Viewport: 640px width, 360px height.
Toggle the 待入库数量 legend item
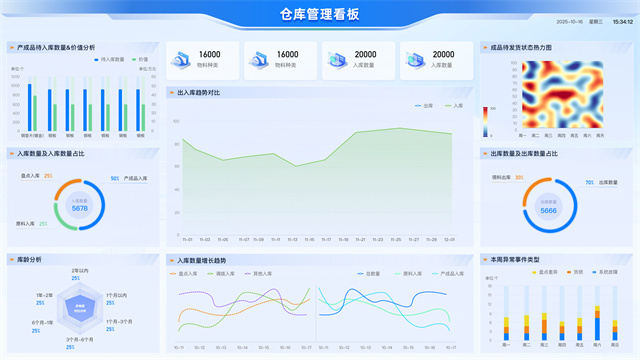(x=109, y=60)
